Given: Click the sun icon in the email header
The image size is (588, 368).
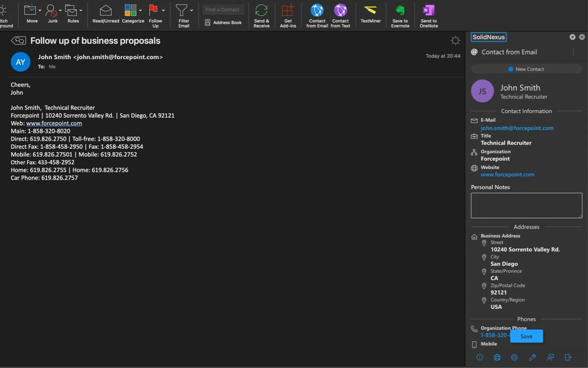Looking at the screenshot, I should click(455, 40).
